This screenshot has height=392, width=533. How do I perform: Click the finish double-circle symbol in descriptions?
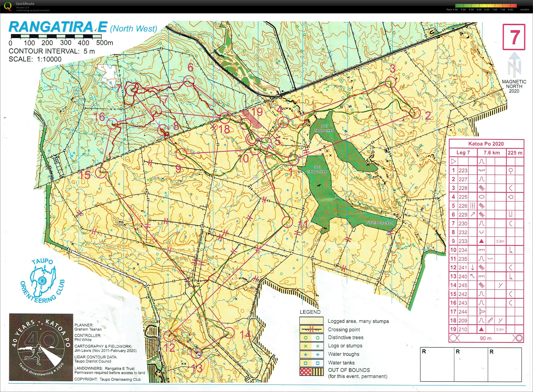518,338
